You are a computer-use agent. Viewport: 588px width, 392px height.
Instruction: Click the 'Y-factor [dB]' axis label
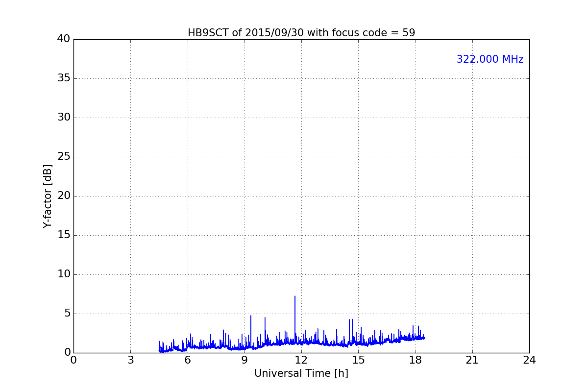click(48, 196)
